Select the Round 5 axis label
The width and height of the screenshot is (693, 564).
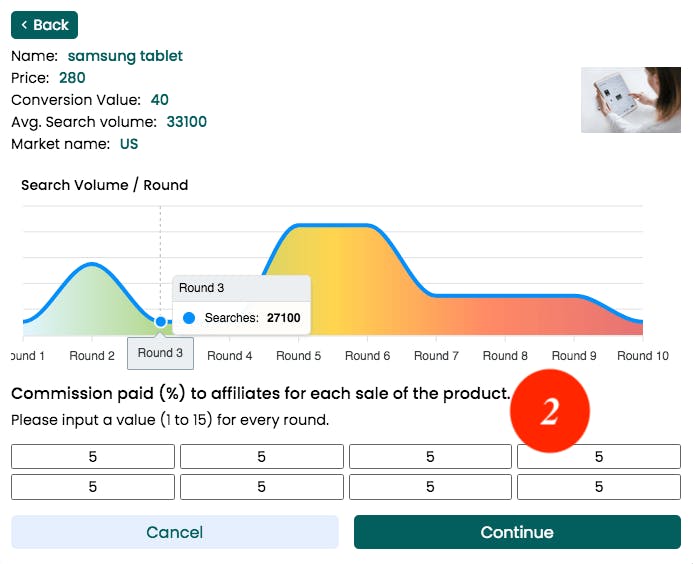click(x=299, y=355)
